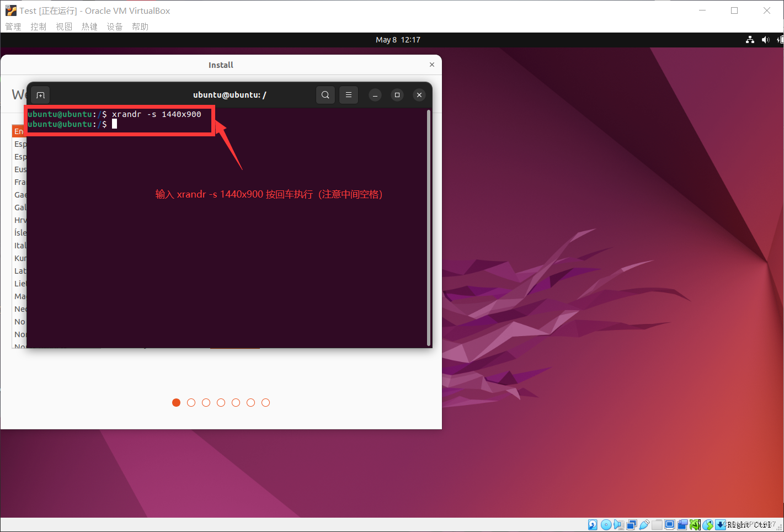The image size is (784, 532).
Task: Close the Install window
Action: click(432, 65)
